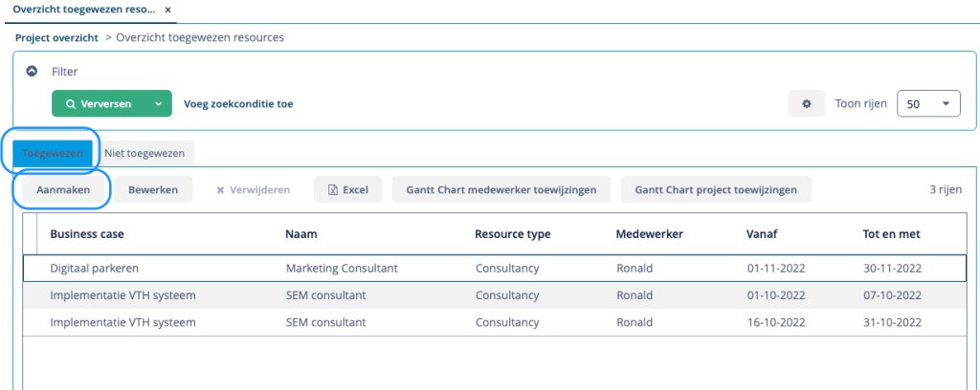
Task: Collapse the Filter panel chevron icon
Action: (x=32, y=71)
